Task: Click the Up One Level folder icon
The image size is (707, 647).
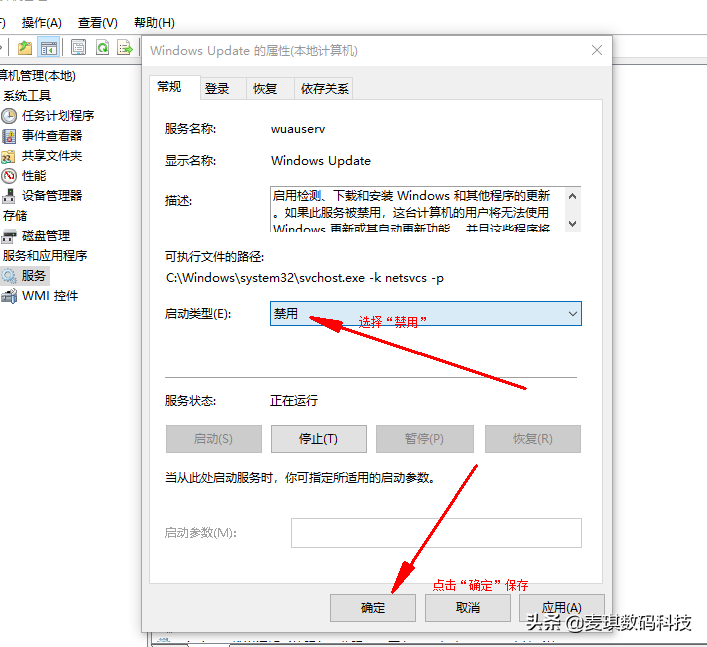Action: (25, 47)
